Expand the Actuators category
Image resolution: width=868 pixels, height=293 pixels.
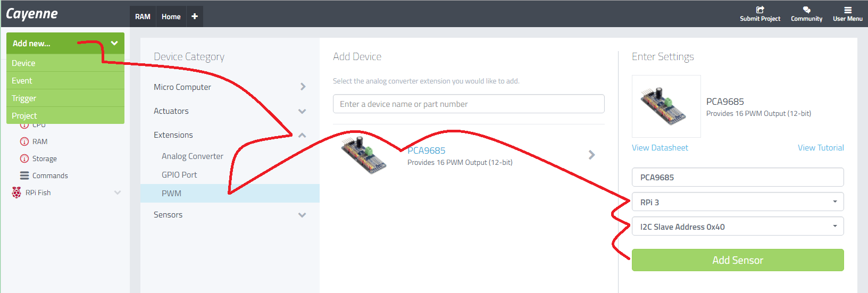pyautogui.click(x=302, y=111)
